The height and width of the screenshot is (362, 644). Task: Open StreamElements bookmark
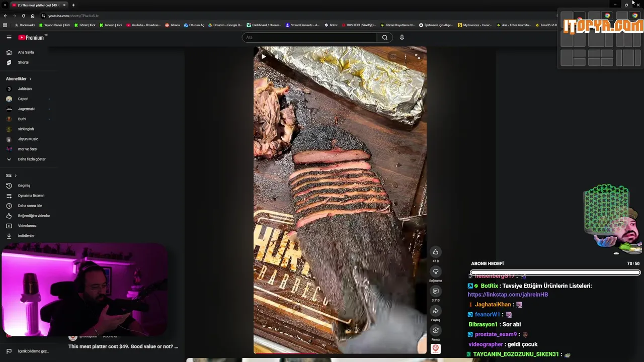pyautogui.click(x=302, y=25)
